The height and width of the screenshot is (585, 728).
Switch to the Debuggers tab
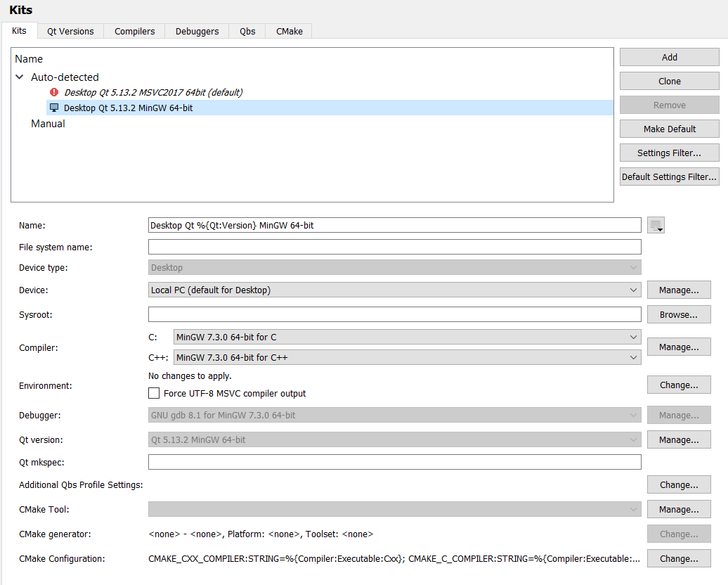197,31
